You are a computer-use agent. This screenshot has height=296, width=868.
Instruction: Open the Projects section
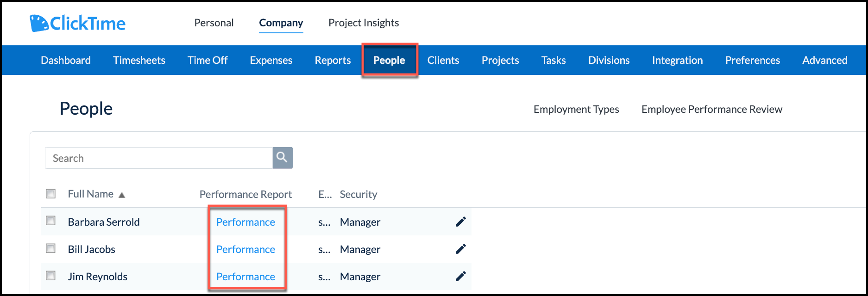tap(500, 60)
